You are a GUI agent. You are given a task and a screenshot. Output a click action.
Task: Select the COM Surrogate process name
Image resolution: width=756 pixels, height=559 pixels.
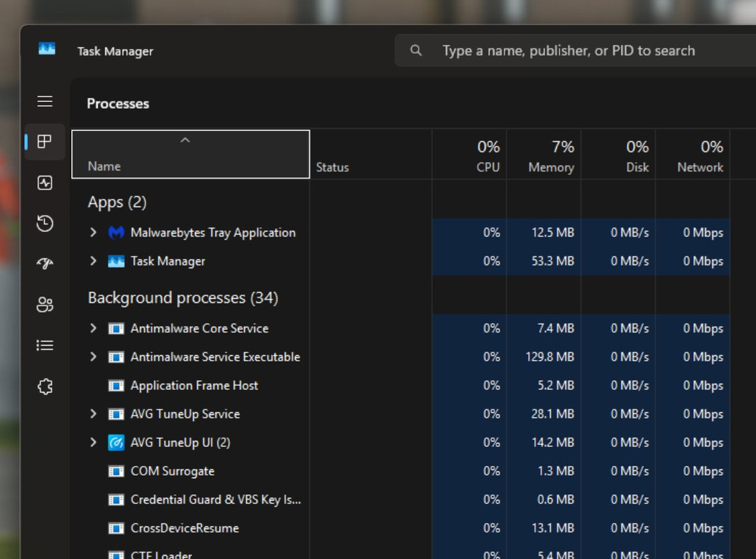pos(173,471)
